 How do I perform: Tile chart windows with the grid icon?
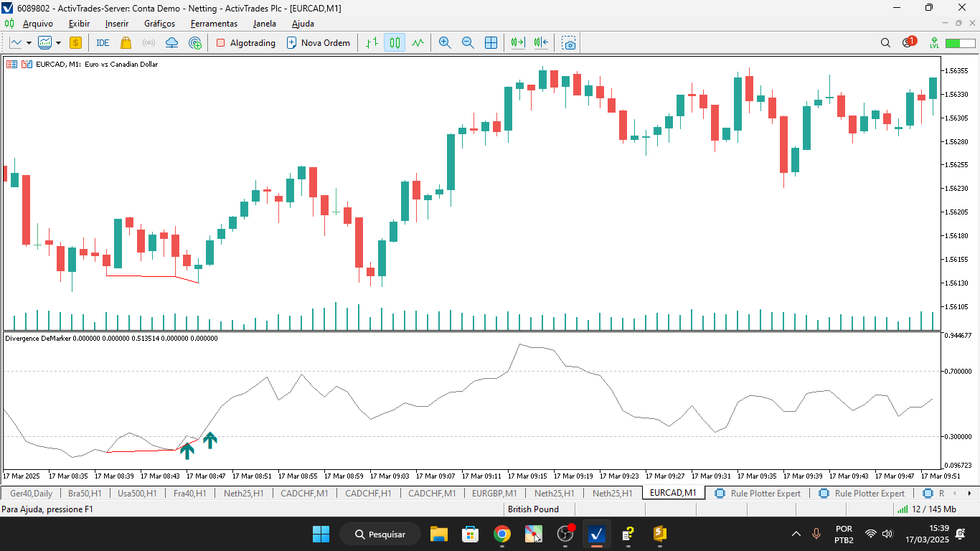491,42
